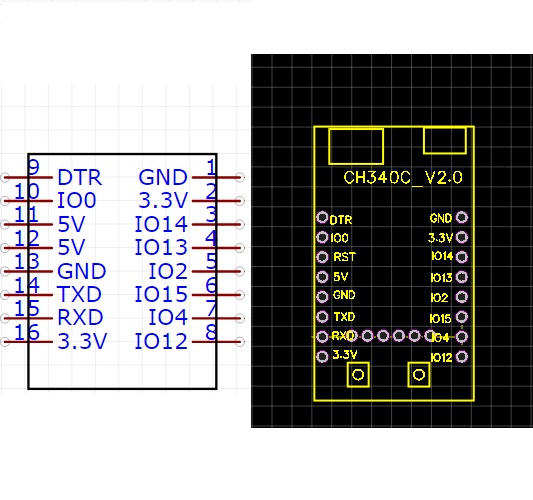Select schematic pin 8 IO12 endpoint
Viewport: 533px width, 500px height.
pyautogui.click(x=240, y=342)
